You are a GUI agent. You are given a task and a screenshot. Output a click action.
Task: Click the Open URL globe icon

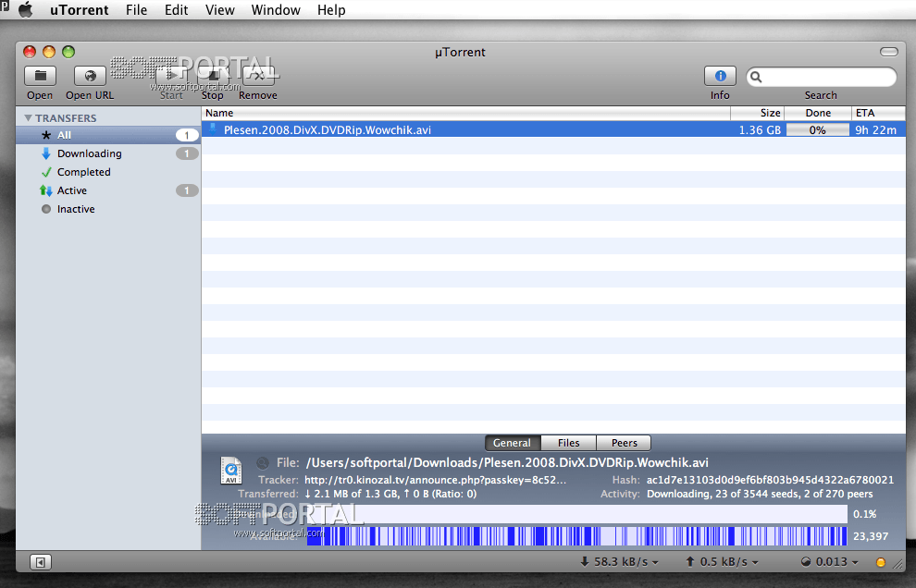coord(90,76)
